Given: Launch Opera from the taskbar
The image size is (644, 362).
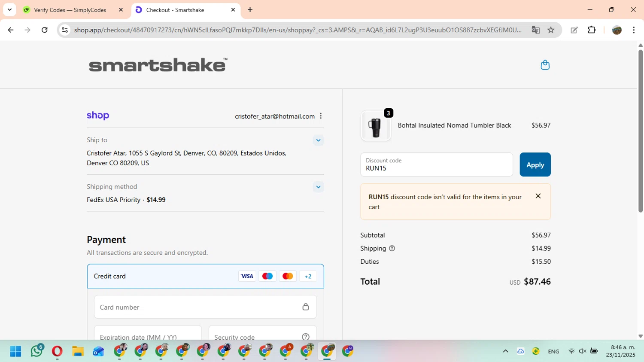Looking at the screenshot, I should (57, 351).
